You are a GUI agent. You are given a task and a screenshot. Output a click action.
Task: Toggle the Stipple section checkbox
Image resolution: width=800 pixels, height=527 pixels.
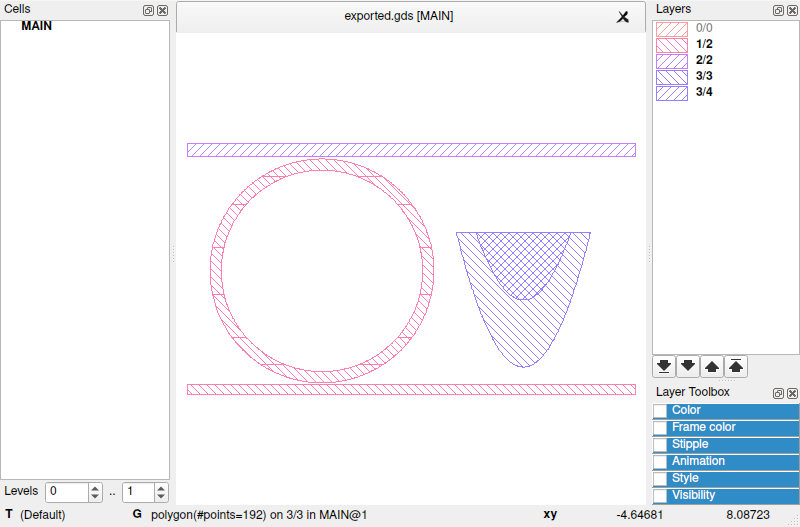tap(660, 445)
